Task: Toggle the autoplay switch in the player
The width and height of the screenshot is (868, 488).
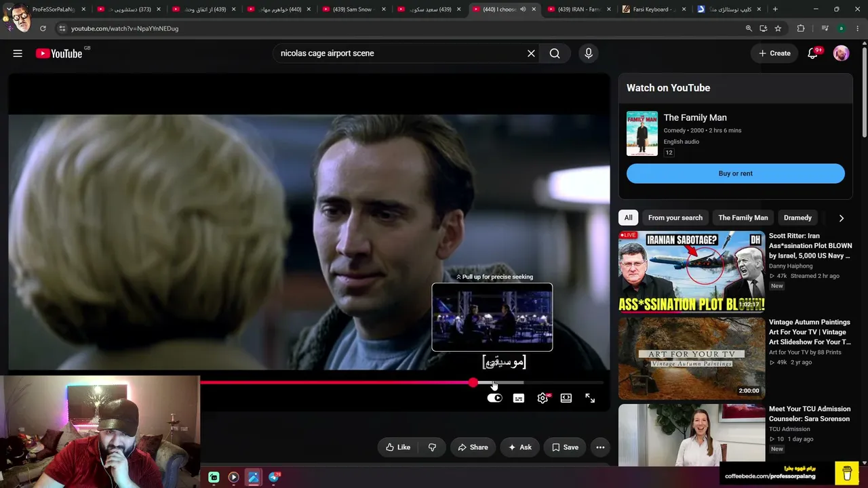Action: click(494, 399)
